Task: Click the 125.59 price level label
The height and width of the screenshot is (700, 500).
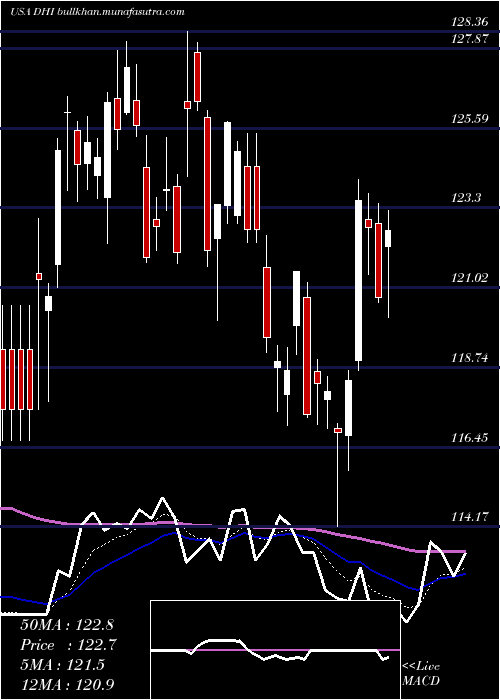Action: pyautogui.click(x=471, y=119)
